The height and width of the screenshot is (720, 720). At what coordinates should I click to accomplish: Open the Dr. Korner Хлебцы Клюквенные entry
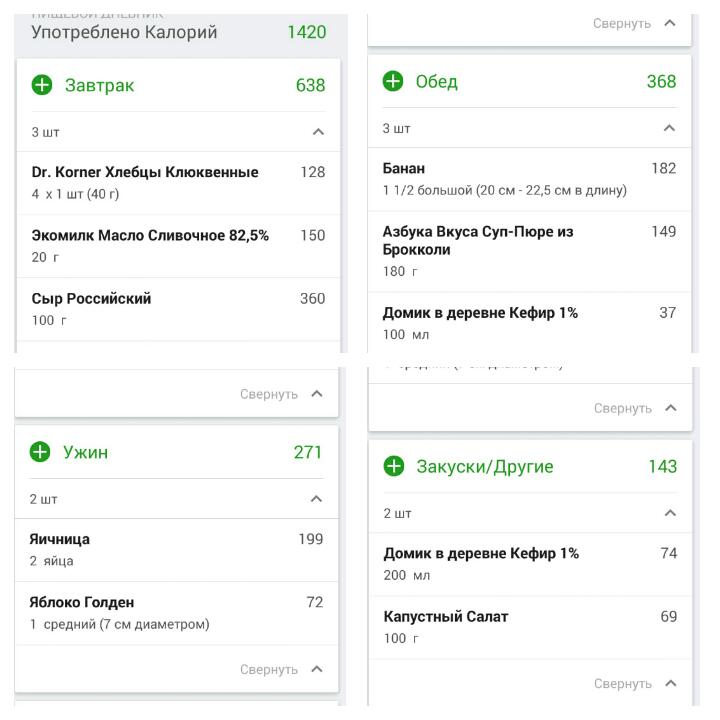pos(145,182)
